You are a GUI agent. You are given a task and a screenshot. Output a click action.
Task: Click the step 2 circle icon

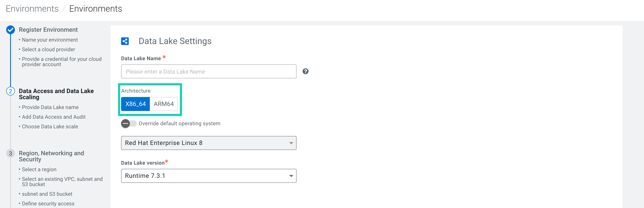click(11, 91)
